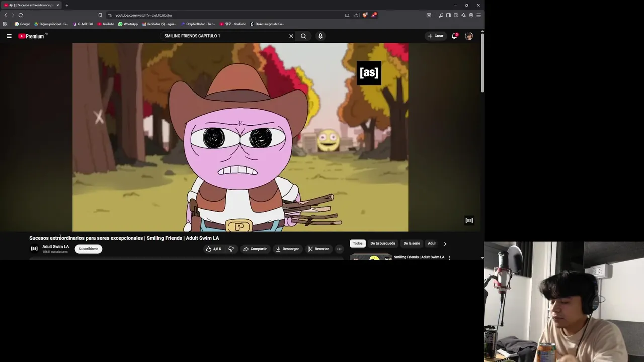Mute the tab via its audio icon
This screenshot has width=644, height=362.
pos(11,5)
